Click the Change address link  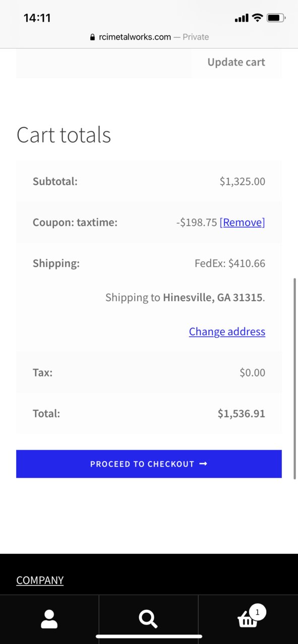tap(227, 331)
